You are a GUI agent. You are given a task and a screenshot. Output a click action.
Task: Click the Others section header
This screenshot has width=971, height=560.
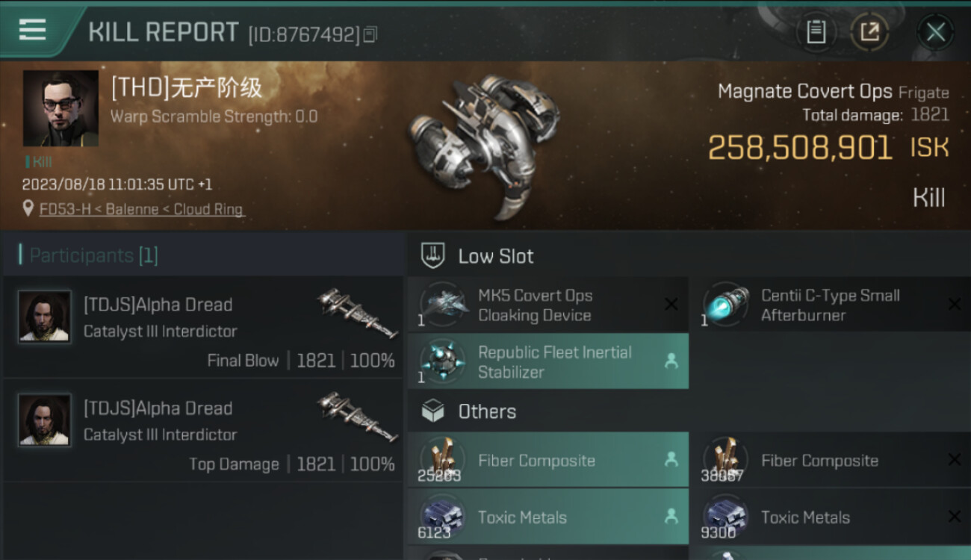486,411
